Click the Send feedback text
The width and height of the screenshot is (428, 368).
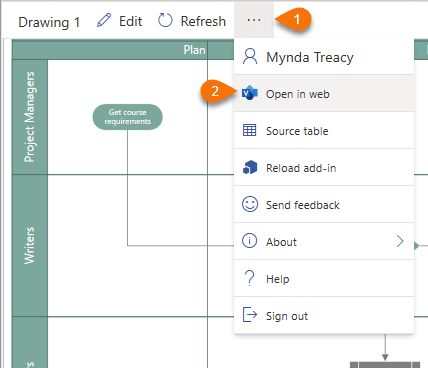click(x=303, y=205)
